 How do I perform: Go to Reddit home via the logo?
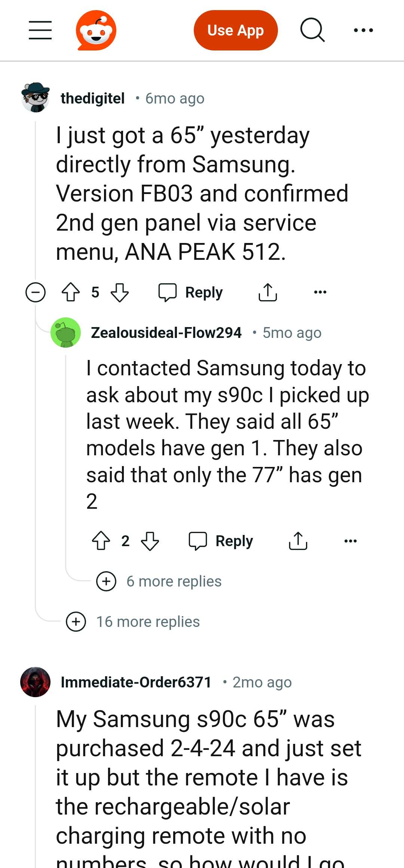point(96,30)
